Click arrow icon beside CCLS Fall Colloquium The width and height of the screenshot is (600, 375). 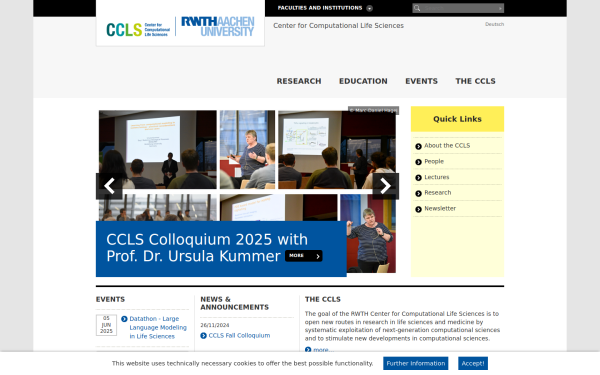click(x=204, y=336)
